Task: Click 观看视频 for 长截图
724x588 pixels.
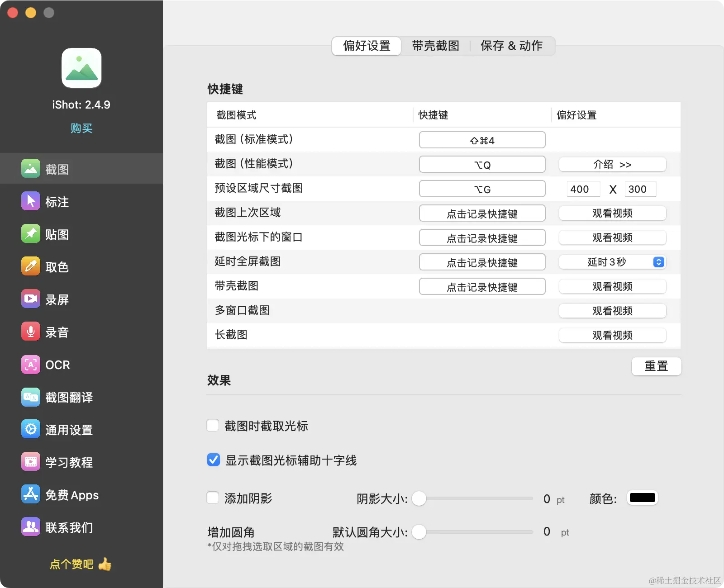Action: tap(613, 335)
